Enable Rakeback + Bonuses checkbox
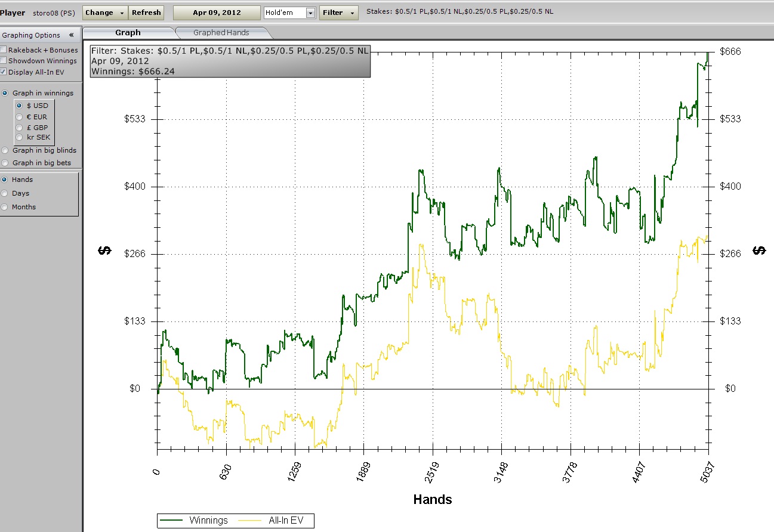Viewport: 774px width, 532px height. (4, 50)
